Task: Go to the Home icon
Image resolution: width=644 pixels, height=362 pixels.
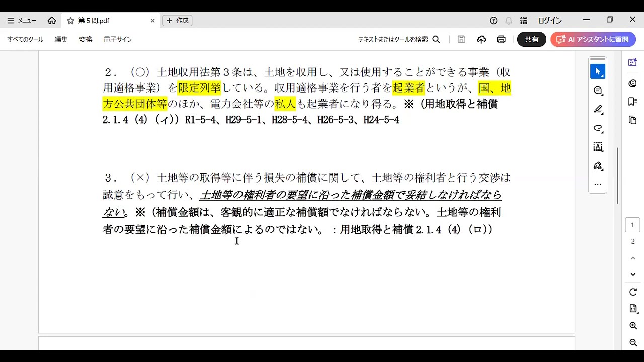Action: [52, 21]
